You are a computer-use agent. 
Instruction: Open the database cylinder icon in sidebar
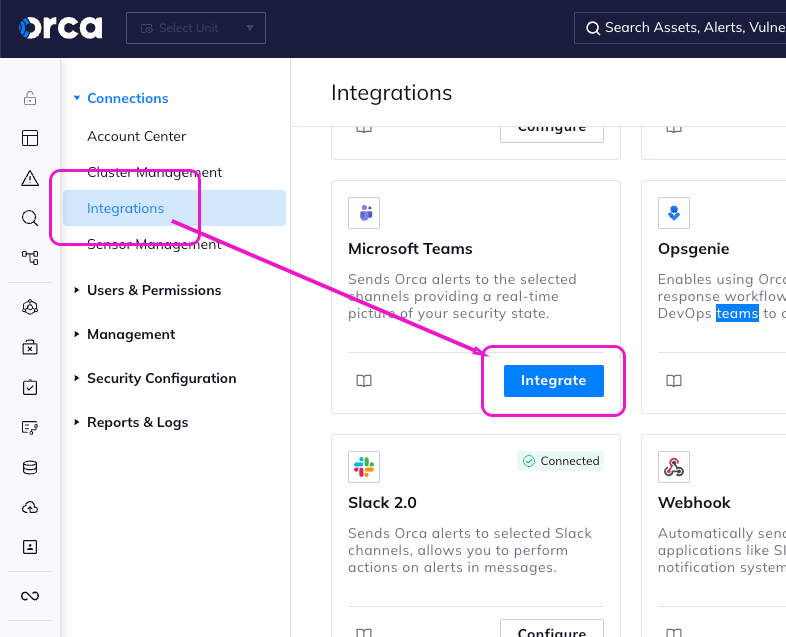(30, 468)
